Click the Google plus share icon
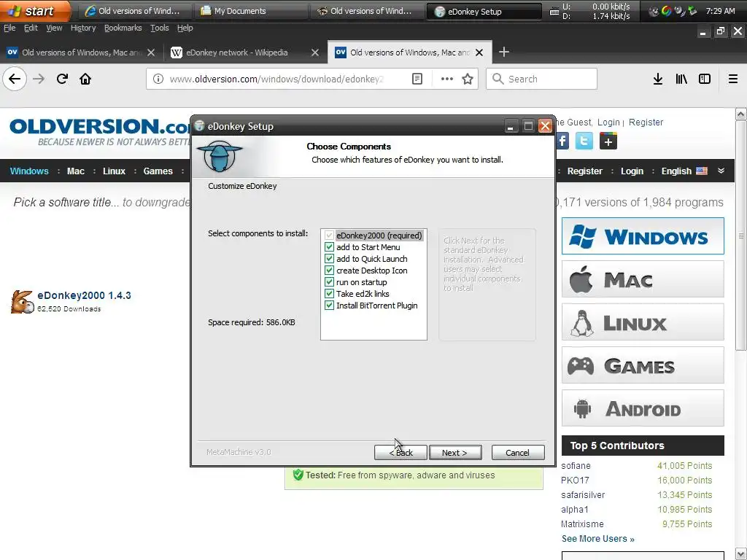Viewport: 747px width, 560px height. (x=608, y=141)
